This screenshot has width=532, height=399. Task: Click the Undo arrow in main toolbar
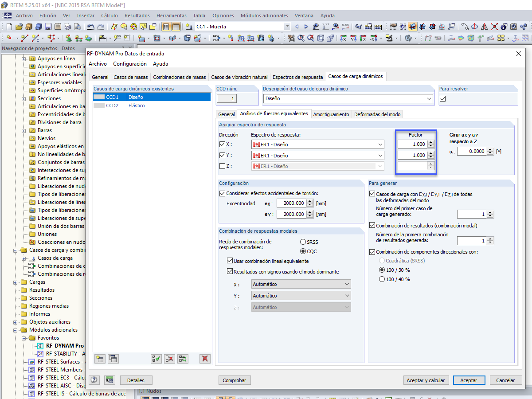tap(91, 27)
